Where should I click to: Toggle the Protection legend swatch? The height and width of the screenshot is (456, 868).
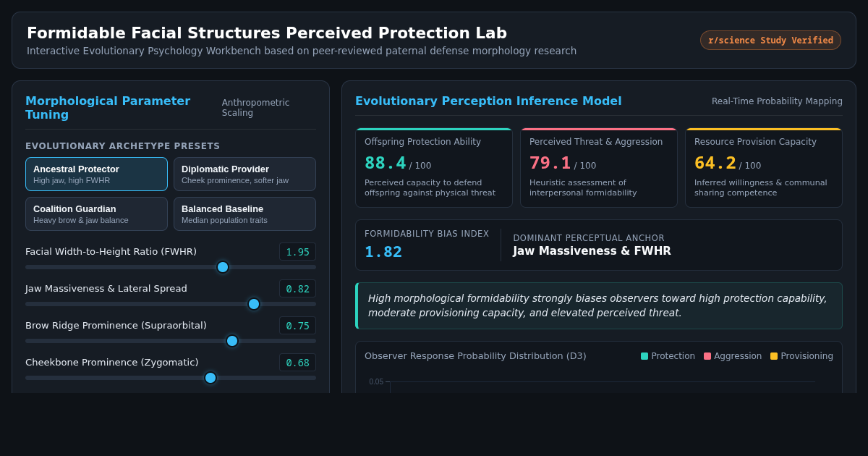(x=644, y=356)
